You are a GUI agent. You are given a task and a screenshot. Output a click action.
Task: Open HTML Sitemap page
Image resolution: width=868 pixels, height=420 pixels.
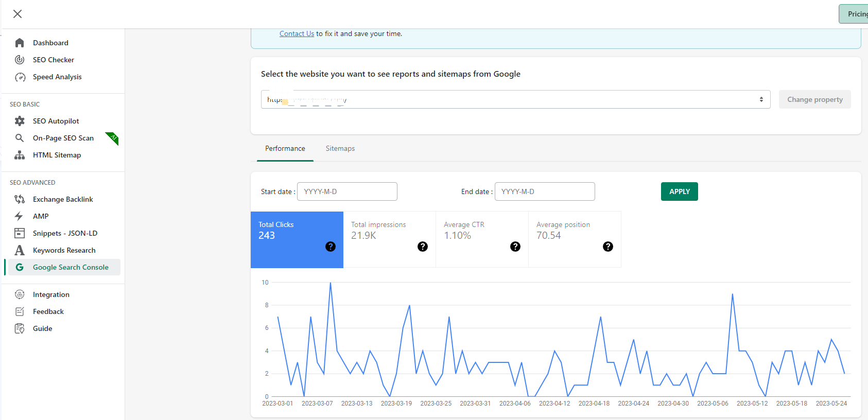point(57,155)
